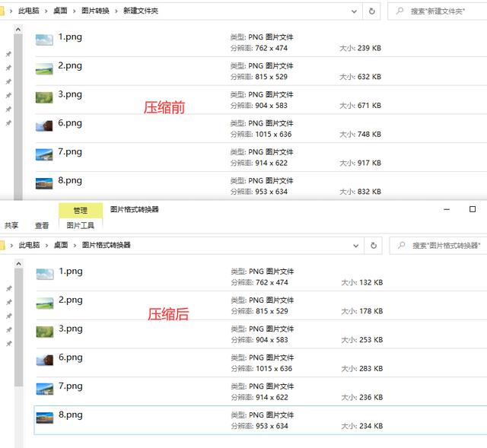
Task: Select the 图片工具 tab
Action: click(x=80, y=225)
